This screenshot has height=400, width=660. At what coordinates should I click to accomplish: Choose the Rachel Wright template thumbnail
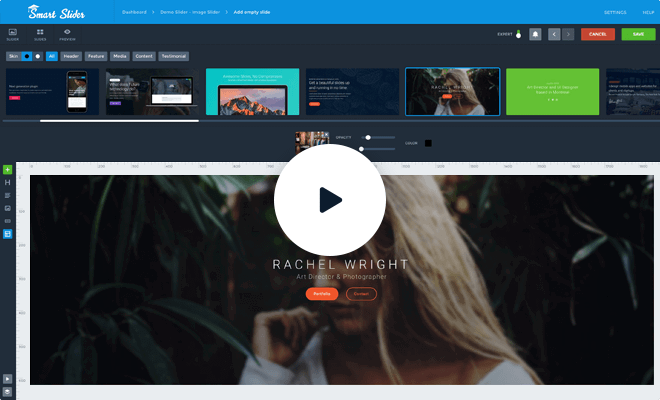[452, 92]
